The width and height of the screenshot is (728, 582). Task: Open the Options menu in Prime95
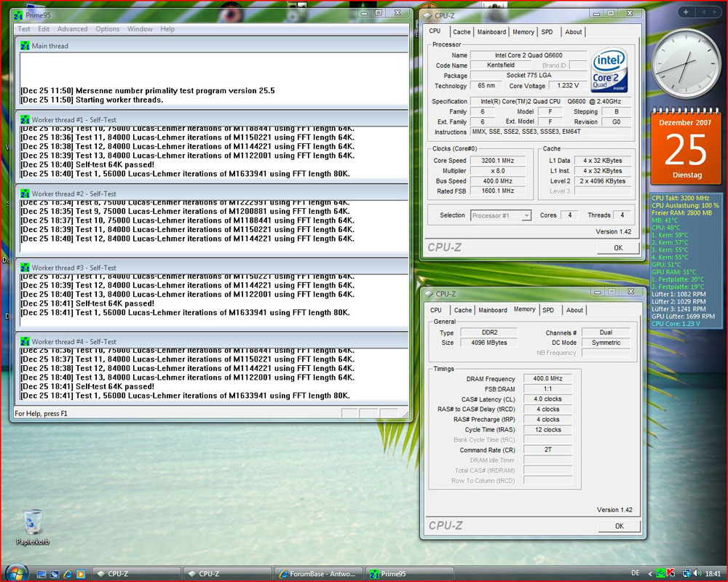tap(107, 29)
